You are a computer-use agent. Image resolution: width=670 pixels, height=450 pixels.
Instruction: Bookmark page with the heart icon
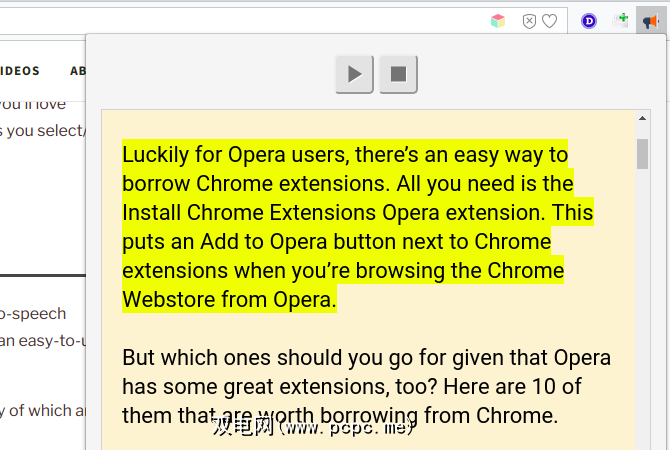click(549, 21)
